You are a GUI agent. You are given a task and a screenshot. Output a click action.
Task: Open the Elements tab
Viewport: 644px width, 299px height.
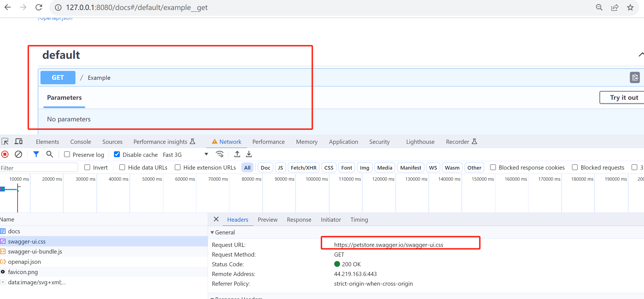[47, 142]
